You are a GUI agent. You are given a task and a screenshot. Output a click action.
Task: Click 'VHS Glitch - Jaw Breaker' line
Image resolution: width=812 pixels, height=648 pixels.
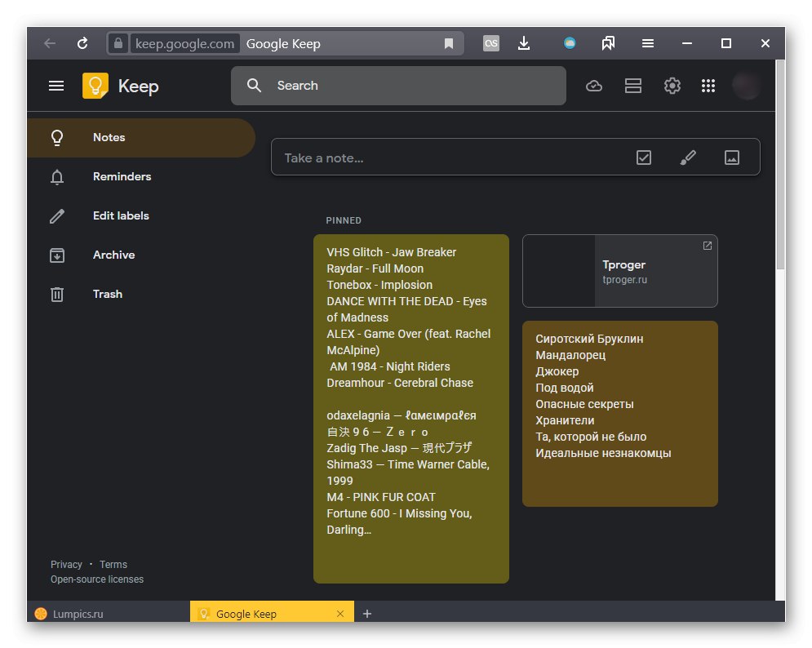pos(392,252)
